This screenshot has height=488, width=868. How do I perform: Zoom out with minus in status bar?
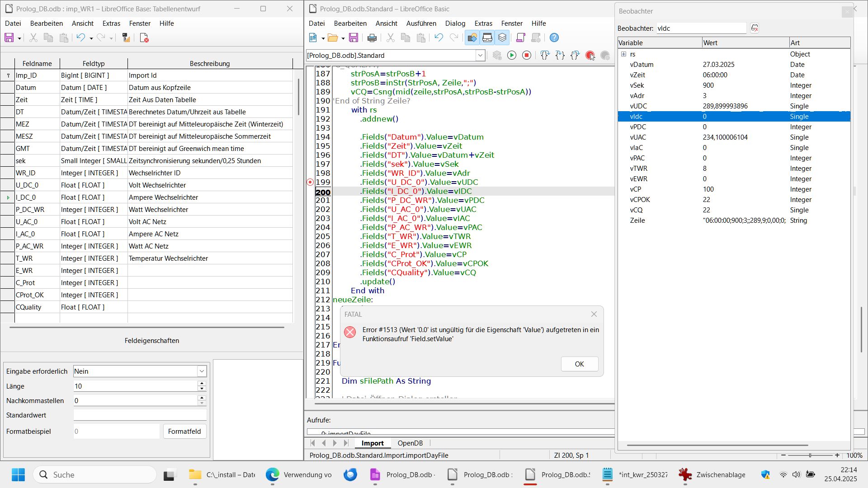(783, 455)
